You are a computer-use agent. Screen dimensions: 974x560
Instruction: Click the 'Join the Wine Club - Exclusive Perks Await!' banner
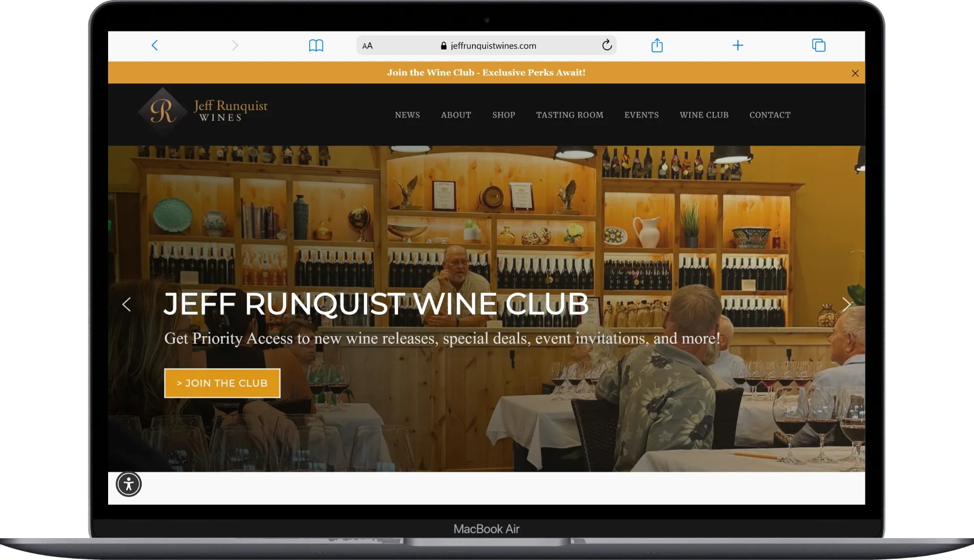[486, 73]
